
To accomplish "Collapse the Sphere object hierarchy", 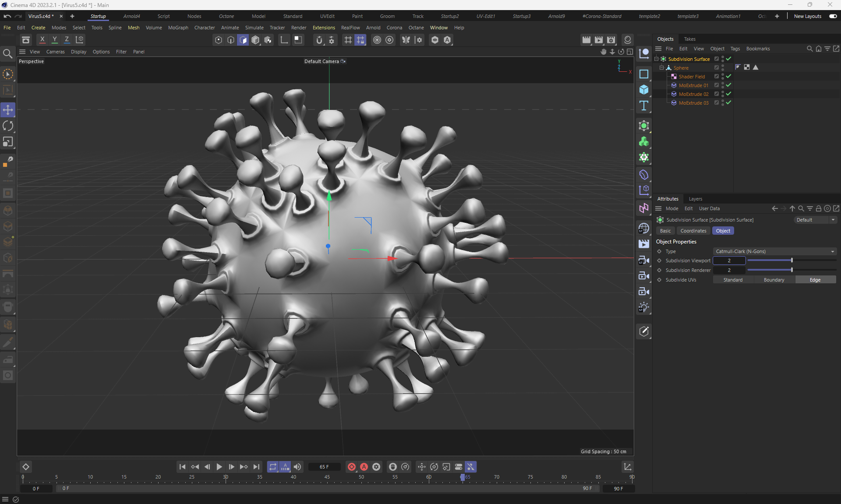I will [662, 68].
